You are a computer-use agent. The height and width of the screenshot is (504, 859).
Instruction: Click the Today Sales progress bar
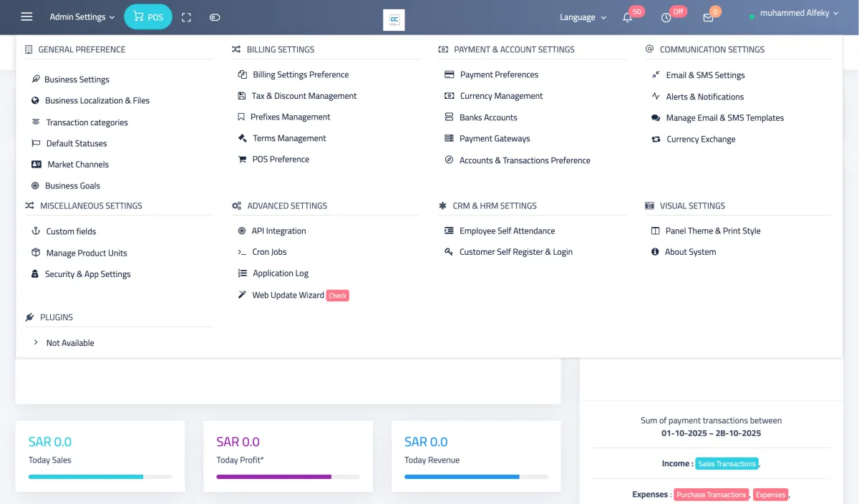click(100, 476)
